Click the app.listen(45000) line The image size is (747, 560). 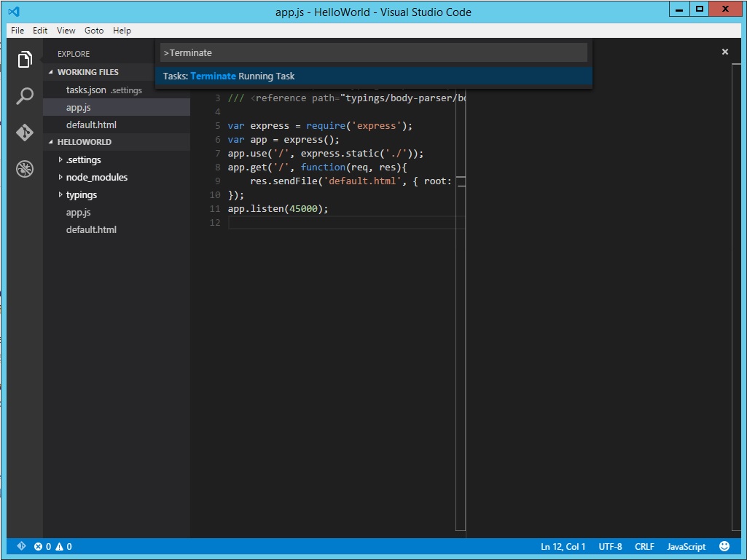[x=278, y=208]
